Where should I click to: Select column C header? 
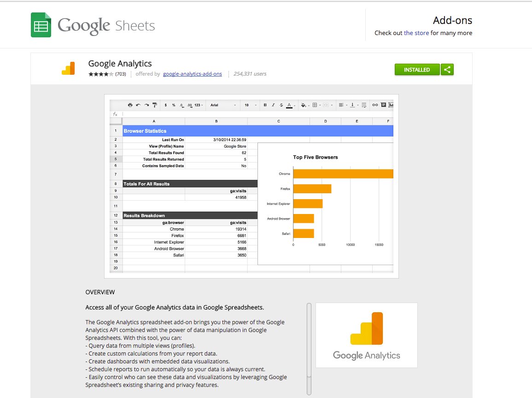279,121
